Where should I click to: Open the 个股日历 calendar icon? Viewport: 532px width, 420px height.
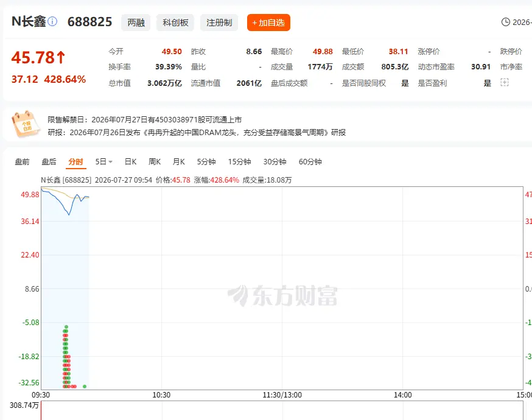[26, 124]
